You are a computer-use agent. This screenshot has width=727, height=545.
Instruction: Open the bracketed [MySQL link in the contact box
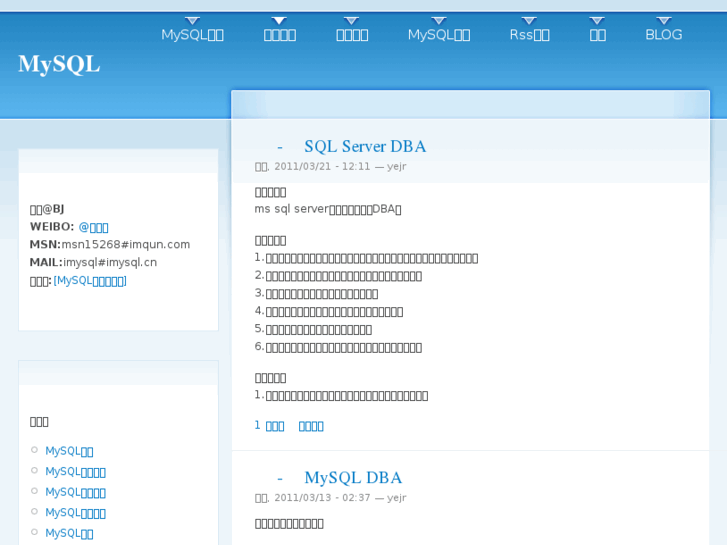coord(90,281)
